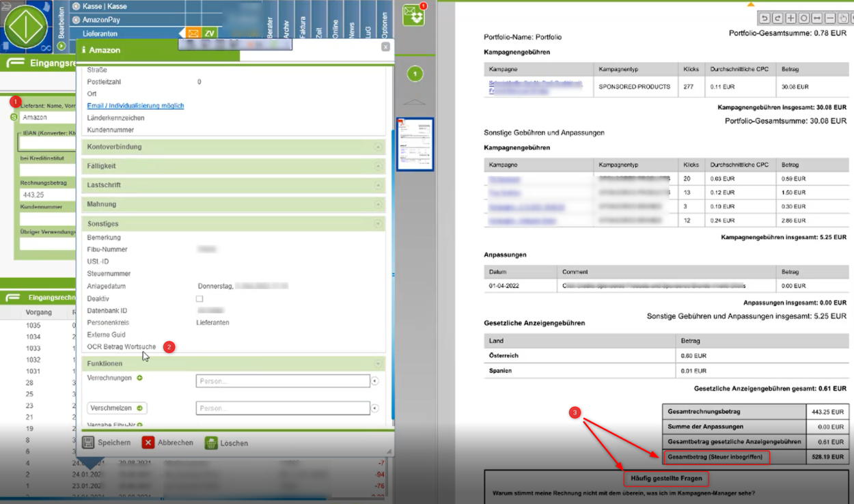Click the green diamond main logo button
Screen dimensions: 854x504
coord(26,26)
